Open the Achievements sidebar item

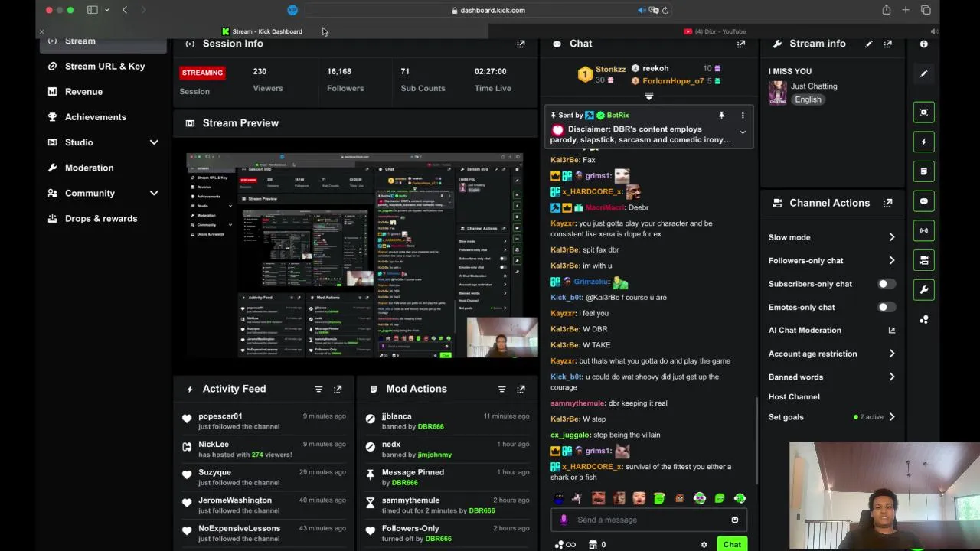(x=95, y=117)
